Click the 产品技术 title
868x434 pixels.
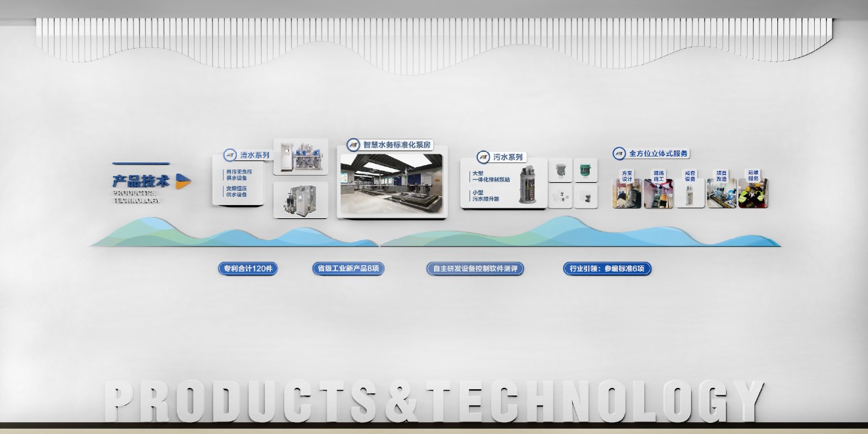pyautogui.click(x=141, y=181)
